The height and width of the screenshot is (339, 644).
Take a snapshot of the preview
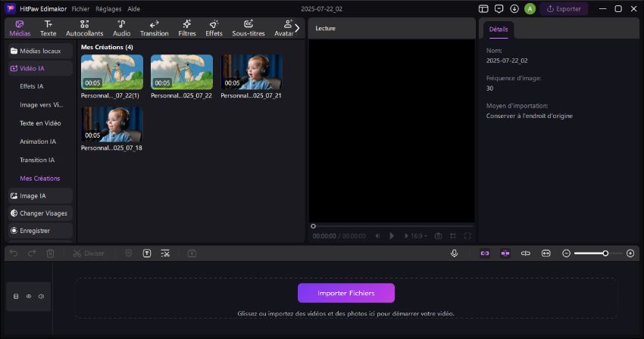(438, 236)
